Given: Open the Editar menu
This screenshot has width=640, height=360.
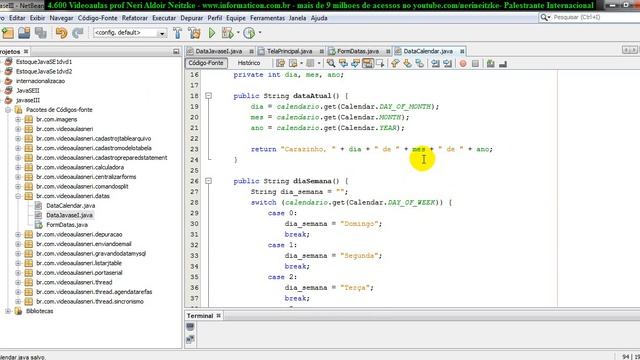Looking at the screenshot, I should pyautogui.click(x=17, y=18).
